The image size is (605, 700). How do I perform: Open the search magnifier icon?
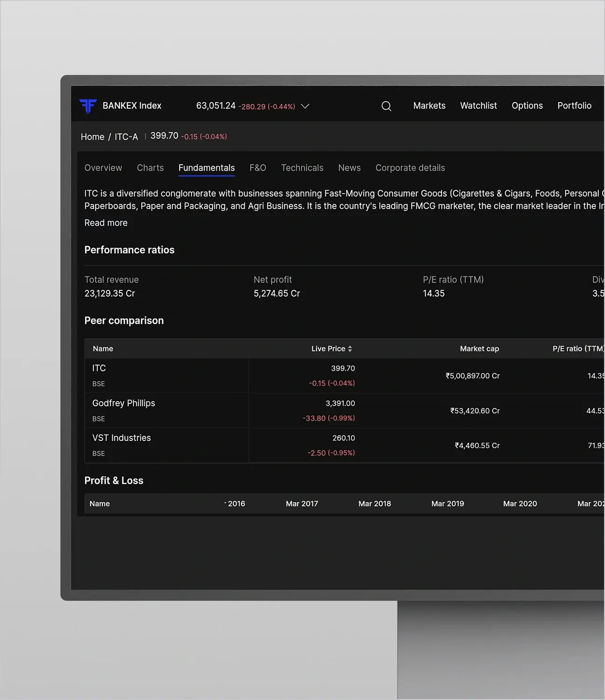tap(386, 106)
